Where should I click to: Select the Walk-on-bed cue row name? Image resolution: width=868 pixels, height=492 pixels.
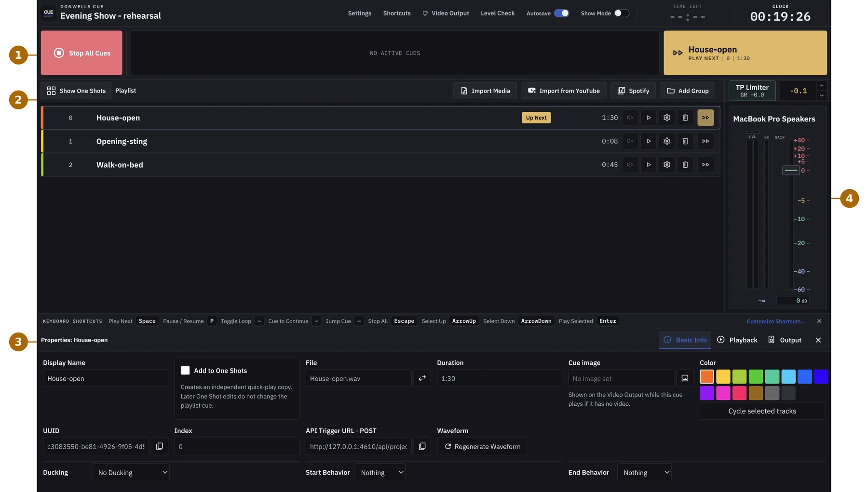120,165
